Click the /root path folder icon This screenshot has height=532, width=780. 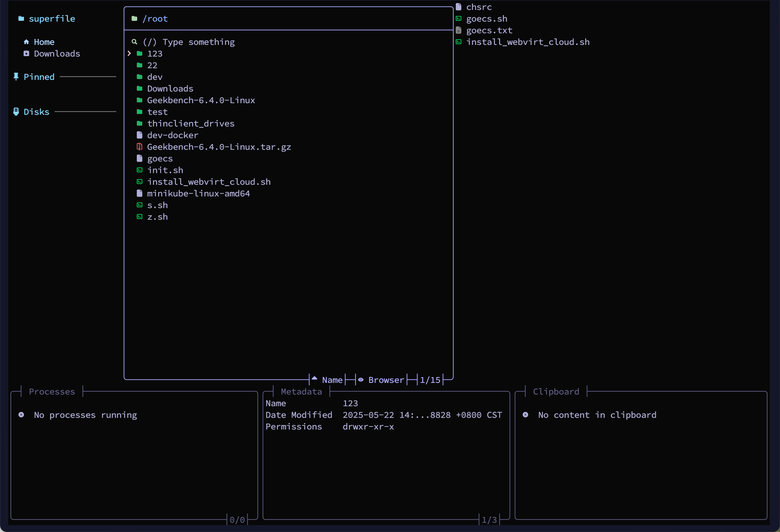(x=134, y=19)
